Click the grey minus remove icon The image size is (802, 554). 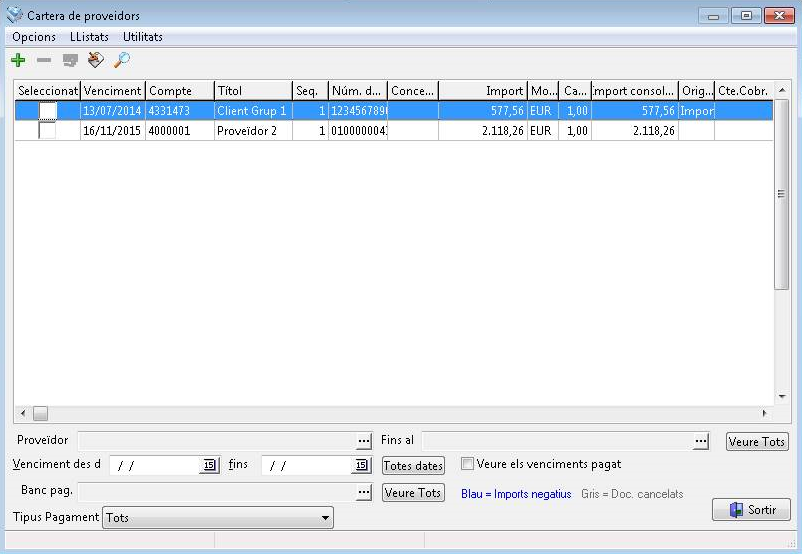click(44, 60)
